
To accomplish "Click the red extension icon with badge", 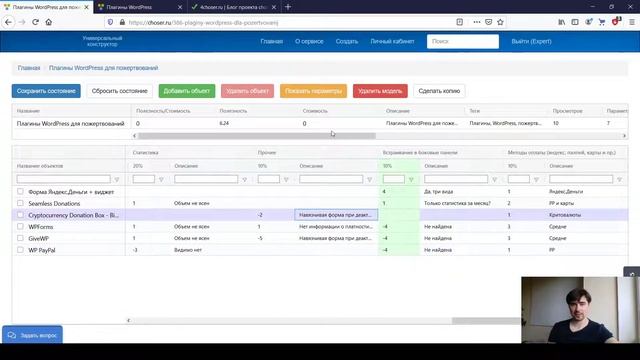I will [616, 22].
